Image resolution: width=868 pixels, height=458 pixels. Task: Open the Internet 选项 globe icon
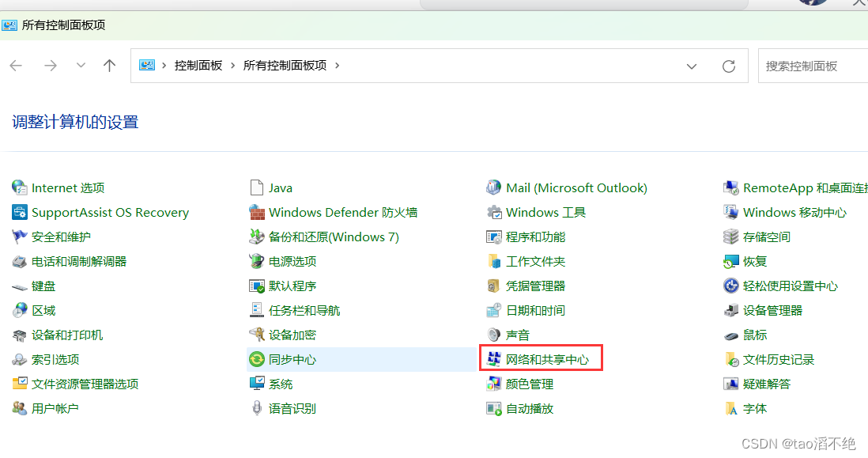[x=20, y=187]
